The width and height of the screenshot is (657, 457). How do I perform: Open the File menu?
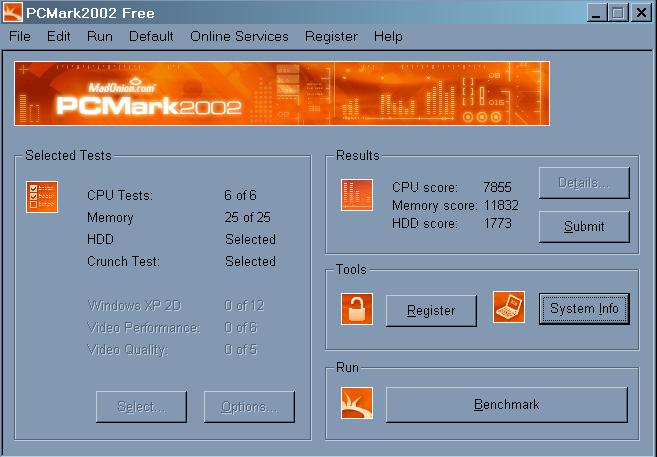[20, 36]
